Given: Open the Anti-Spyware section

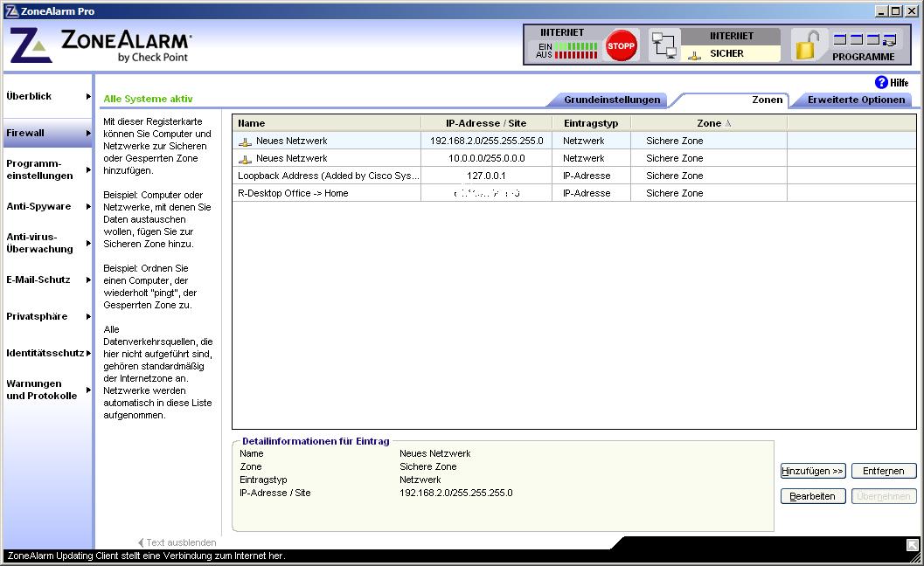Looking at the screenshot, I should [x=38, y=206].
